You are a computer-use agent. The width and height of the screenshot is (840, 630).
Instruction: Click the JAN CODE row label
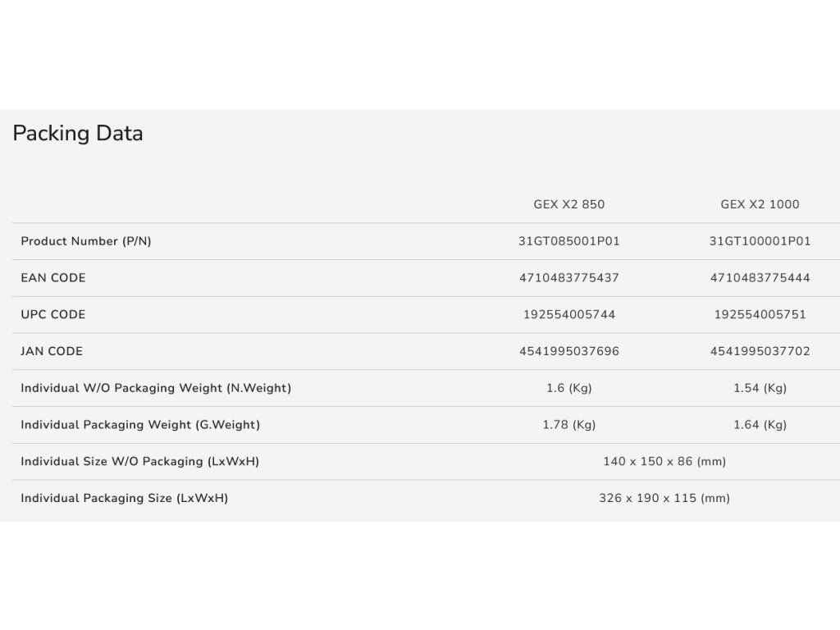pos(52,351)
